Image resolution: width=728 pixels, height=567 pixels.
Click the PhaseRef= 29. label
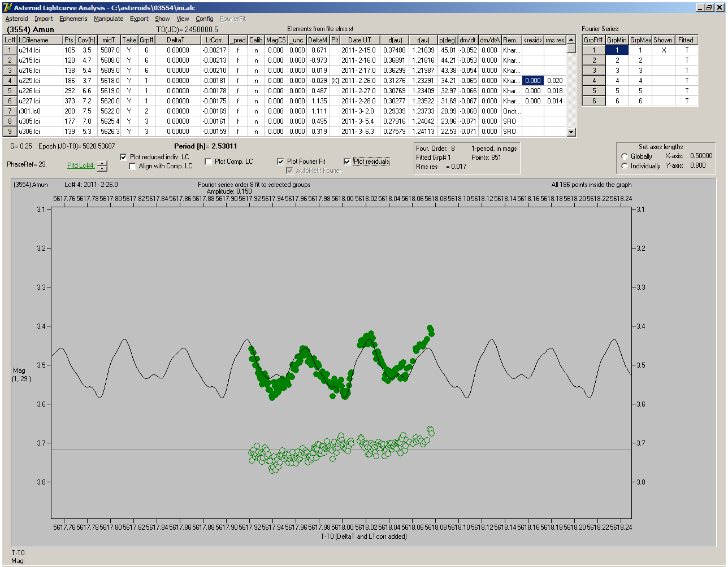(x=27, y=164)
